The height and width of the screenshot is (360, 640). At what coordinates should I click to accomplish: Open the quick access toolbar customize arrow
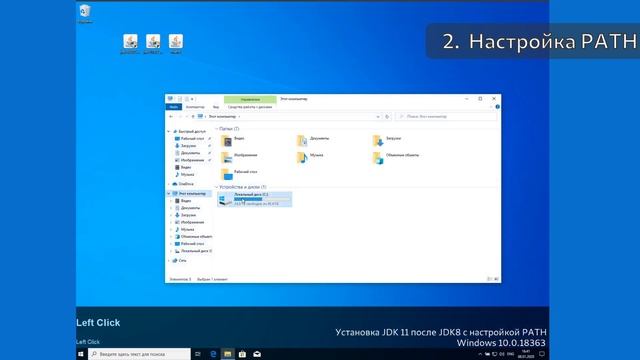tap(193, 99)
